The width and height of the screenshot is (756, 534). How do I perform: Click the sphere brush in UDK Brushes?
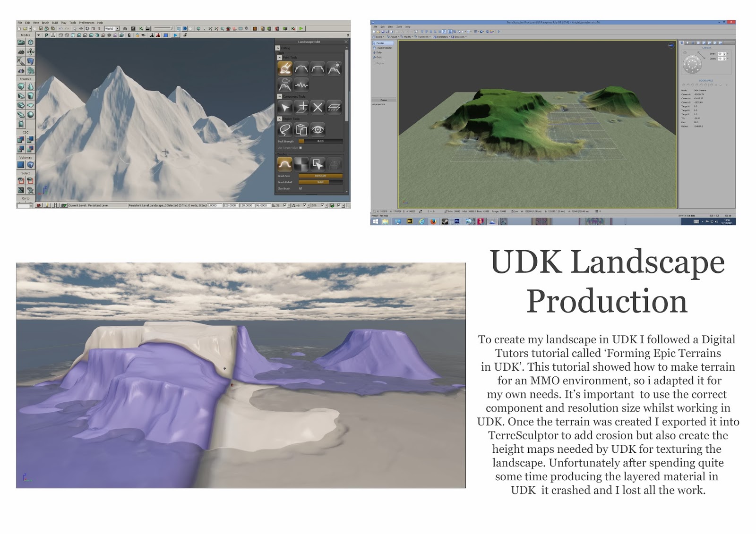pyautogui.click(x=30, y=114)
